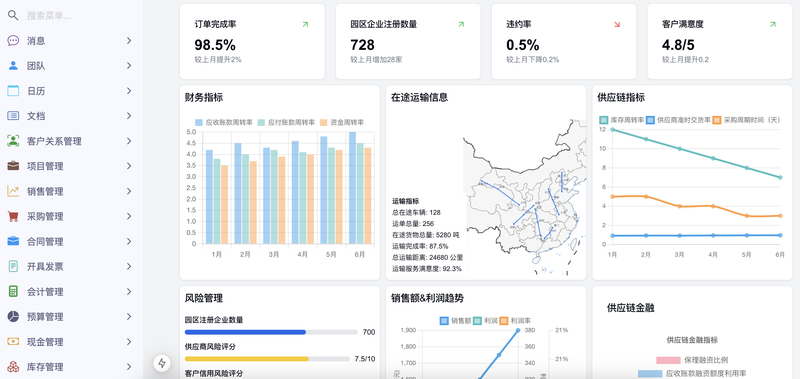The image size is (800, 379).
Task: Toggle 利润 legend in sales trend chart
Action: pyautogui.click(x=485, y=321)
